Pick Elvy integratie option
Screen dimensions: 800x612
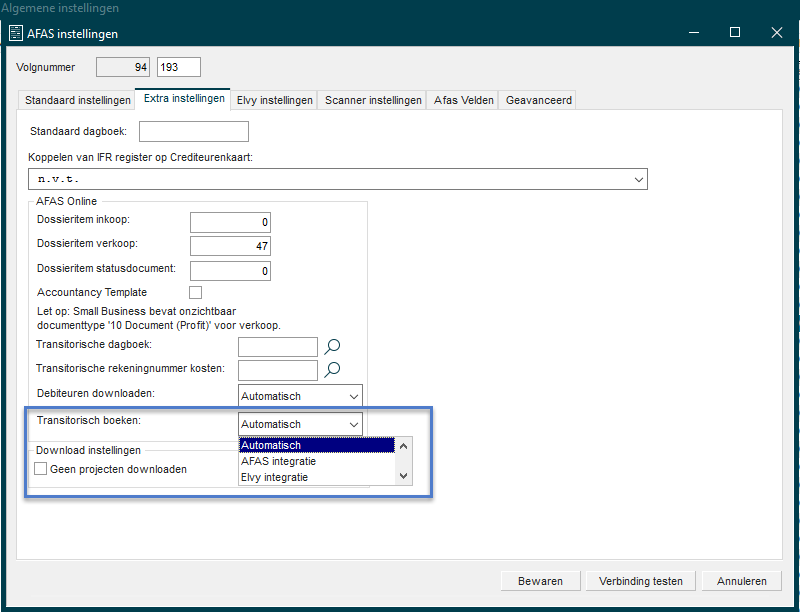point(317,477)
